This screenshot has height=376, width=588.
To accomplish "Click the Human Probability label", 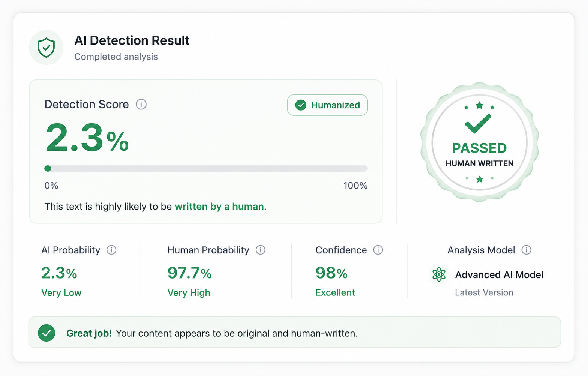I will coord(208,250).
